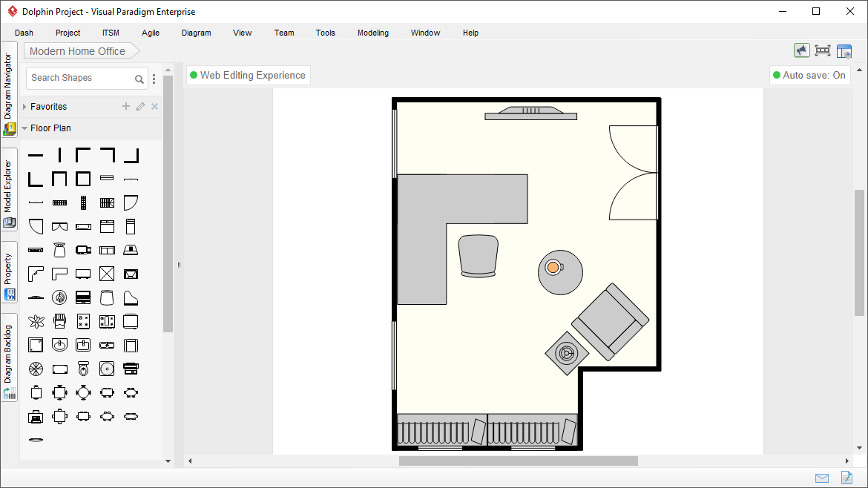Choose the closed square room shape
Screen dimensions: 868x488
(83, 179)
